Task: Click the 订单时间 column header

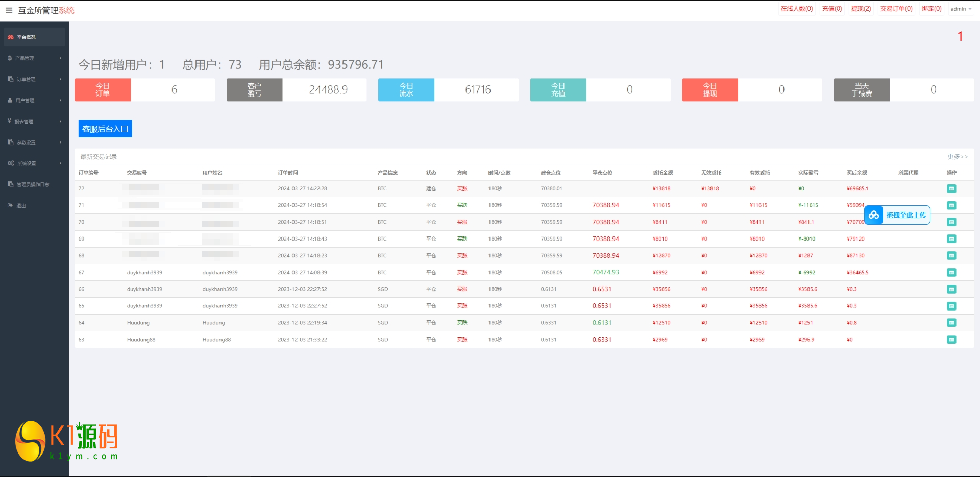Action: (288, 173)
